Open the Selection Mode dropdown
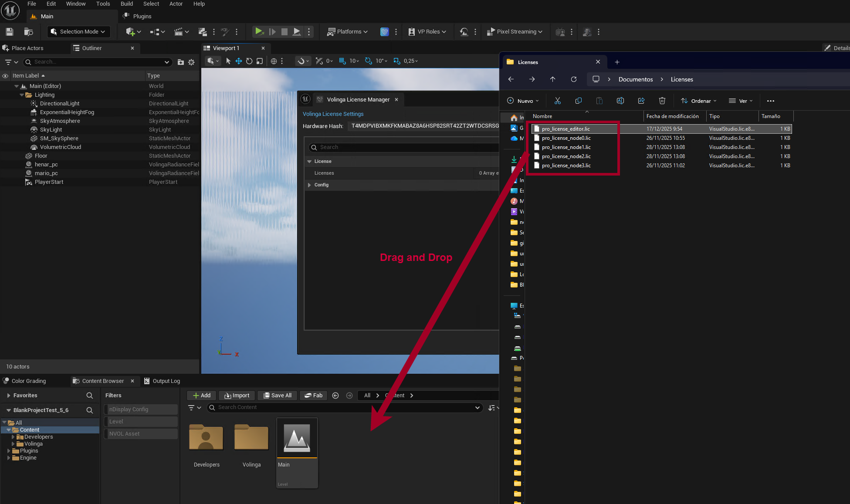 click(x=79, y=32)
